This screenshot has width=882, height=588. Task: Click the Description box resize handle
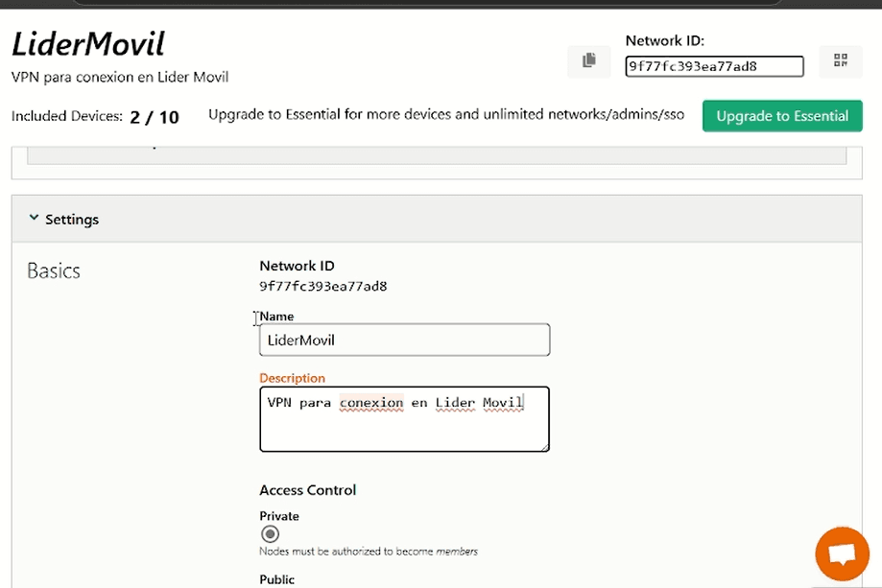pos(544,446)
